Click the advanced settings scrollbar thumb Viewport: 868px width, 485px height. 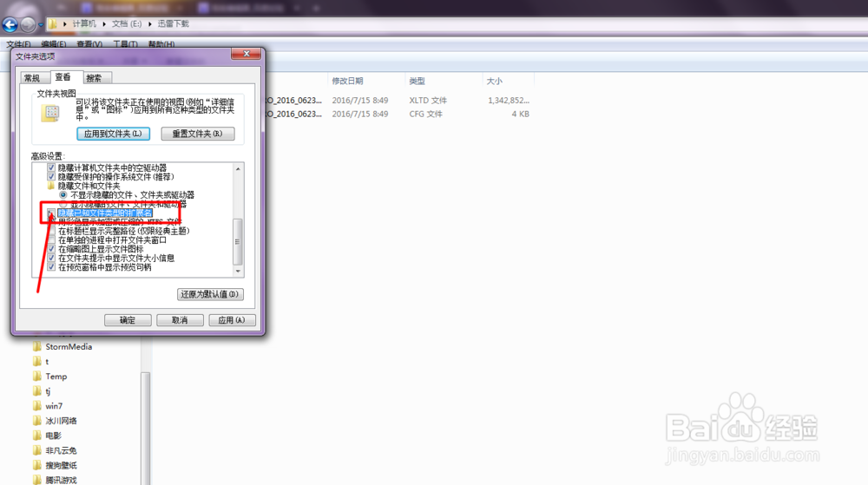coord(238,242)
